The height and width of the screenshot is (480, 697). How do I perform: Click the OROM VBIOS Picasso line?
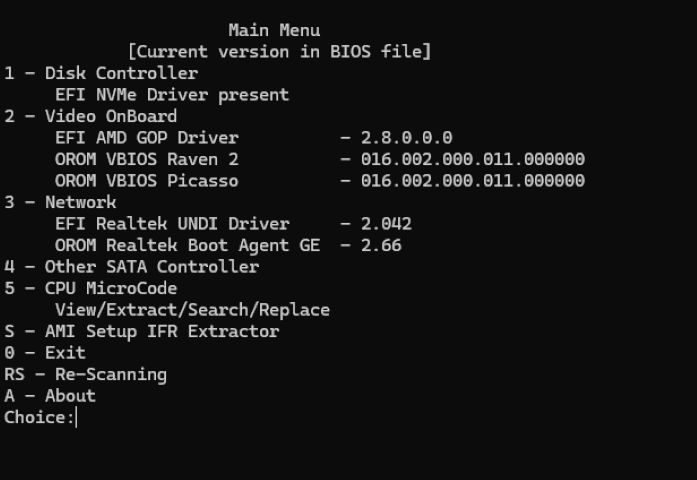pyautogui.click(x=147, y=181)
